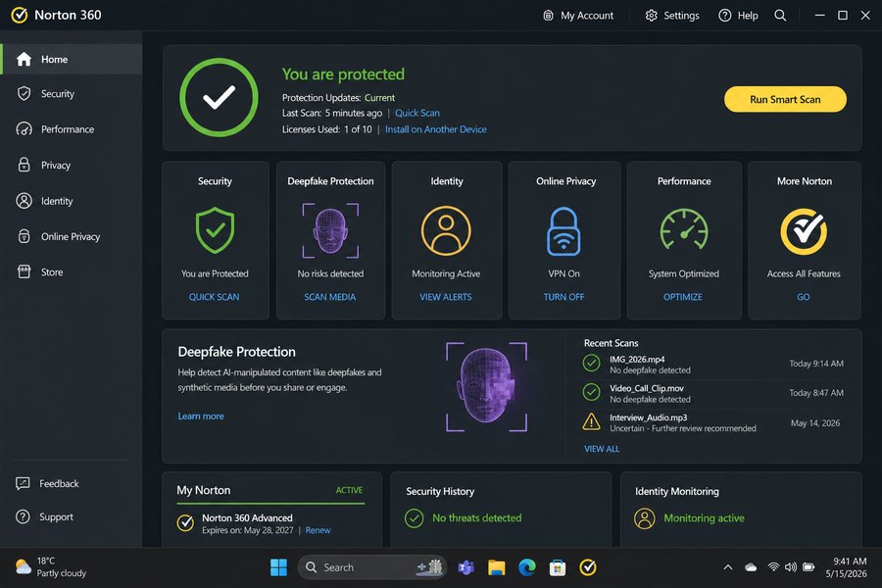The image size is (882, 588).
Task: Open Identity from the sidebar
Action: click(x=72, y=201)
